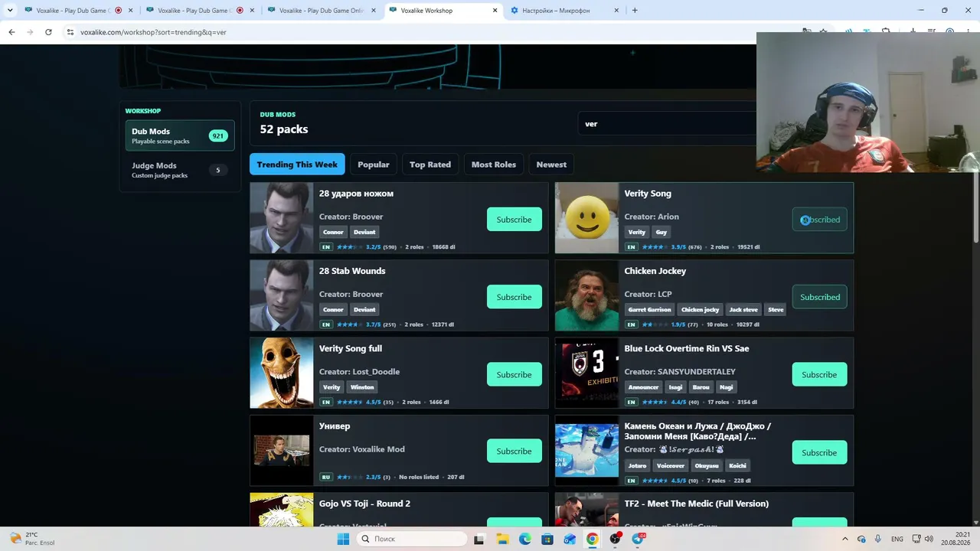Open the Chicken Jockey pack title
Image resolution: width=980 pixels, height=551 pixels.
[x=655, y=271]
